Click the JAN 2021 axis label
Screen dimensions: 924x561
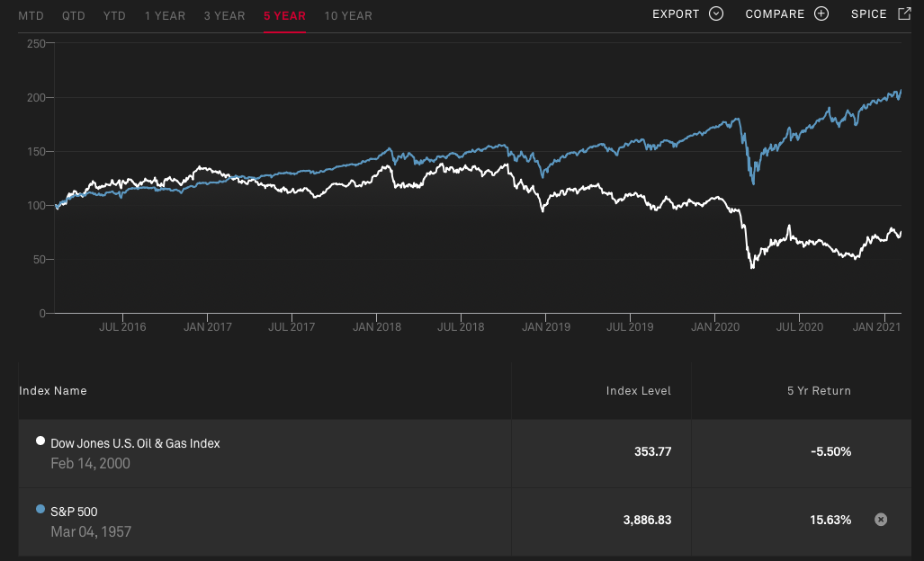tap(876, 326)
